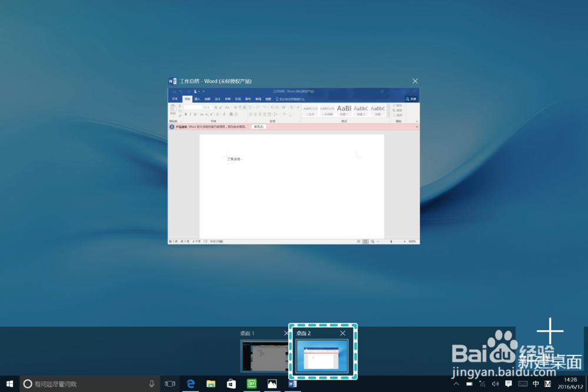Viewport: 588px width, 392px height.
Task: Open File Explorer from the taskbar
Action: [x=211, y=384]
